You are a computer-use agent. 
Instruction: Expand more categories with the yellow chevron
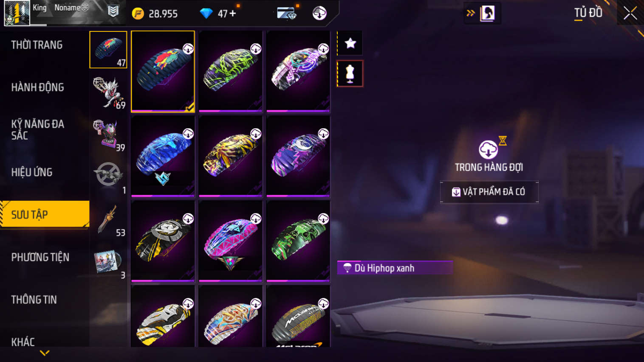tap(45, 353)
